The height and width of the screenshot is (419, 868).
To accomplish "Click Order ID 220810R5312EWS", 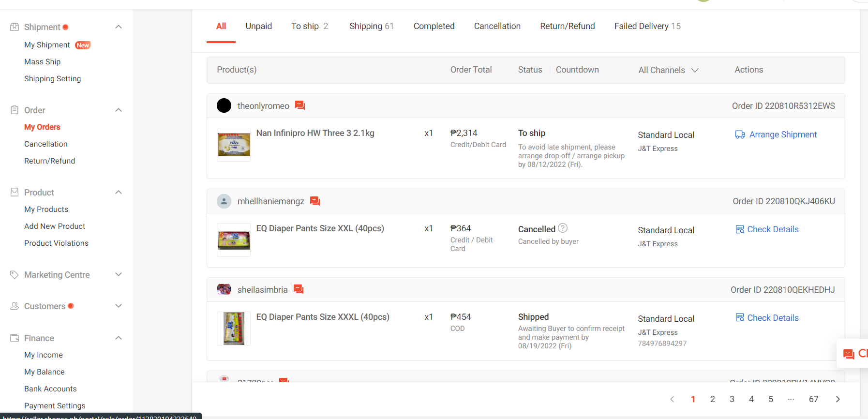I will 783,106.
